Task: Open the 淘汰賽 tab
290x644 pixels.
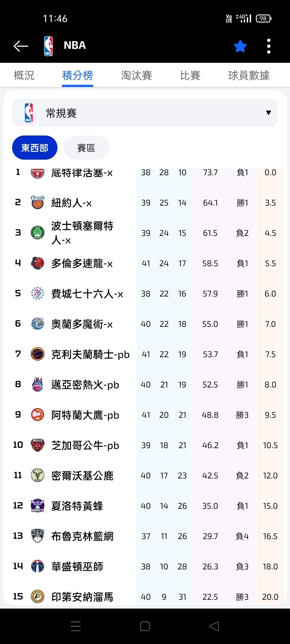Action: (x=136, y=75)
